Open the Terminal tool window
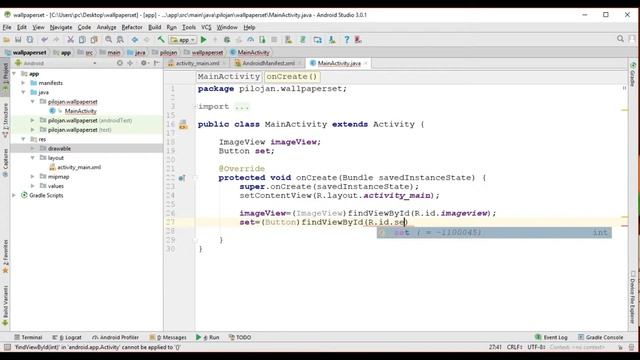Viewport: 640px width, 360px height. pos(28,338)
